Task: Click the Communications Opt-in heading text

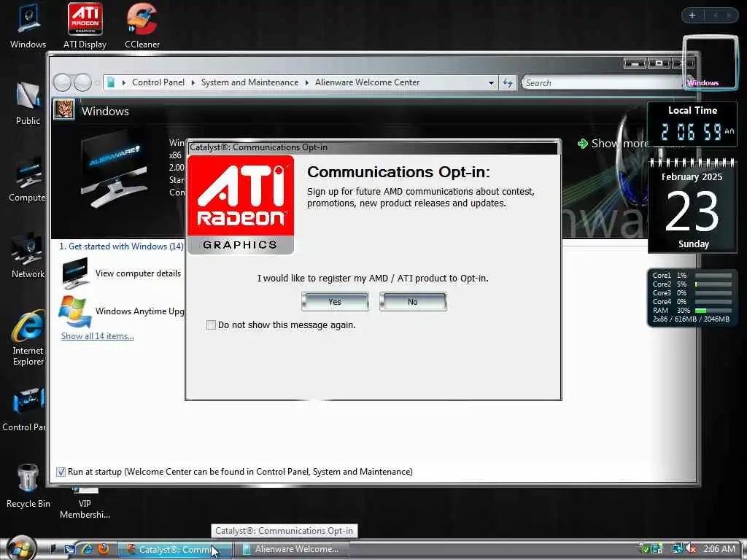Action: coord(398,172)
